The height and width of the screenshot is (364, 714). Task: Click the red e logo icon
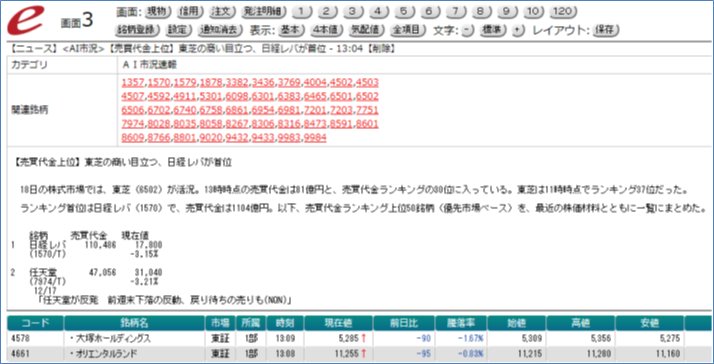(x=26, y=21)
